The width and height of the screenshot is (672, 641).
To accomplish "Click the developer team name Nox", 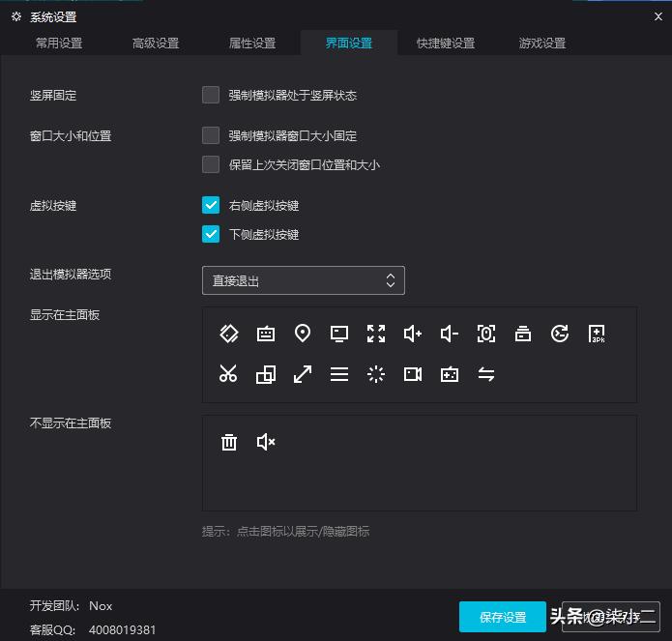I will coord(101,606).
